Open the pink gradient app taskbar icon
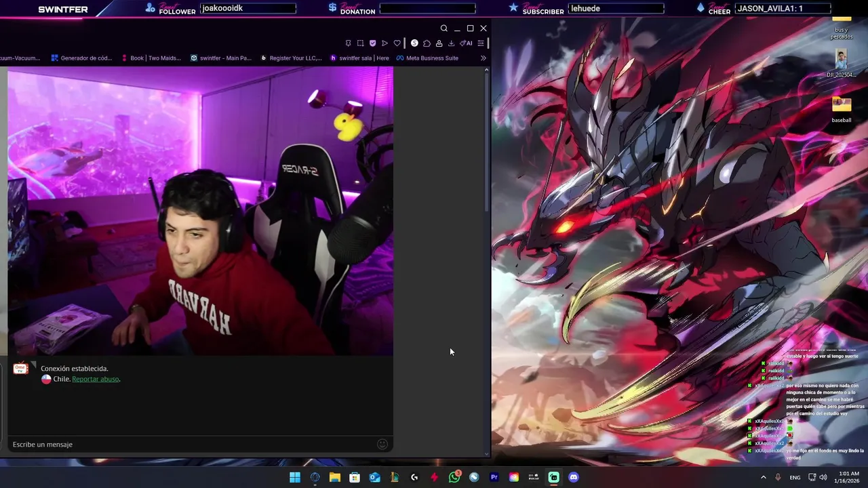The width and height of the screenshot is (868, 488). [514, 477]
